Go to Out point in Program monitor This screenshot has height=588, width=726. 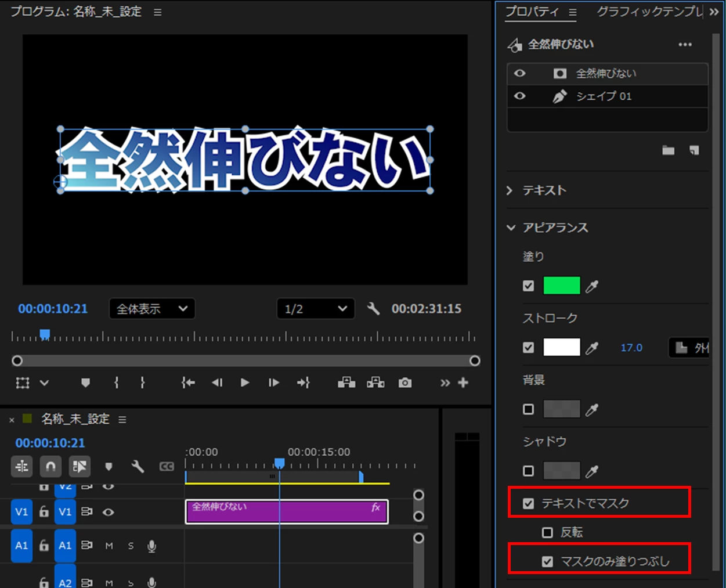tap(304, 383)
